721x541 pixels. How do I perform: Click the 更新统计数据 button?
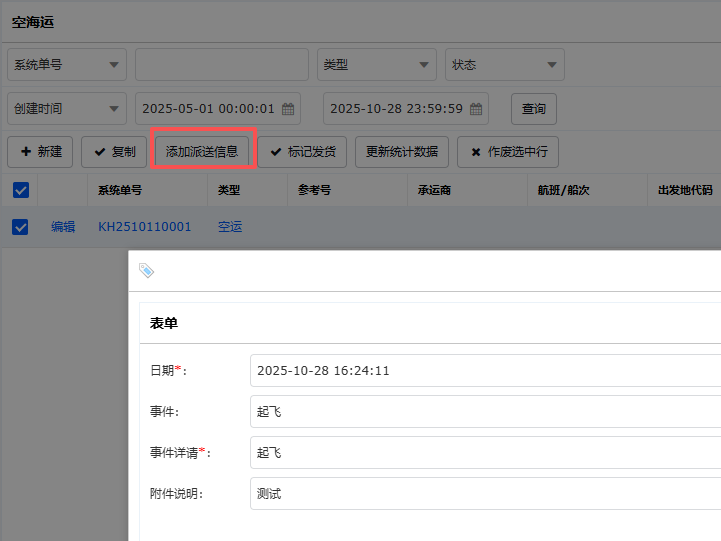click(x=402, y=152)
